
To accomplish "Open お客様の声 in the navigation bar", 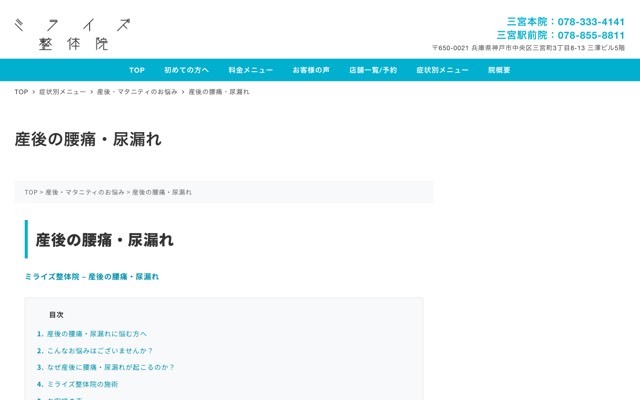I will coord(311,70).
